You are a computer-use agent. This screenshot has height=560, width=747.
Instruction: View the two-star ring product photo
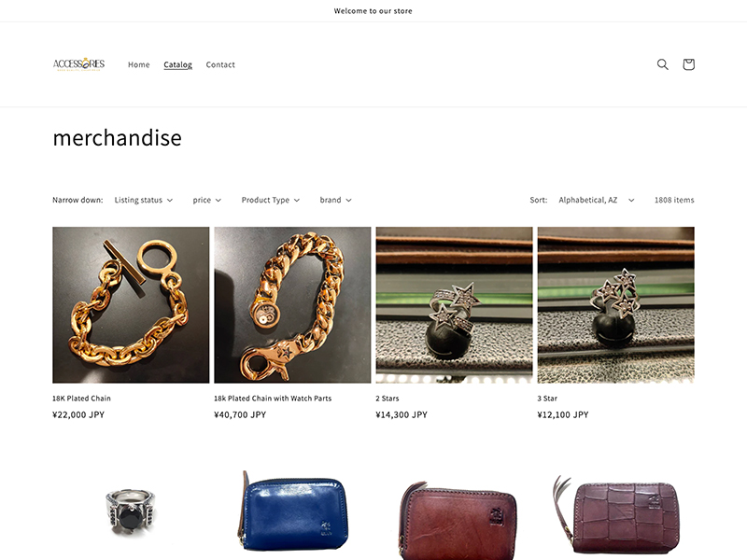(x=454, y=305)
